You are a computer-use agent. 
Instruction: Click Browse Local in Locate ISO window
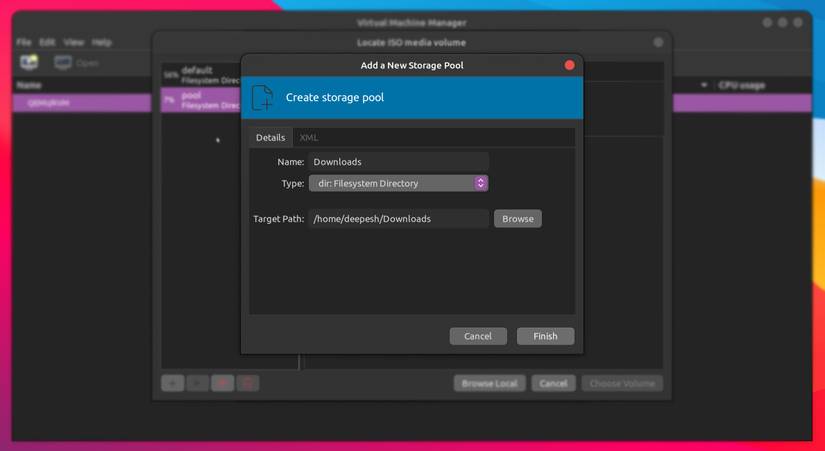(x=490, y=383)
